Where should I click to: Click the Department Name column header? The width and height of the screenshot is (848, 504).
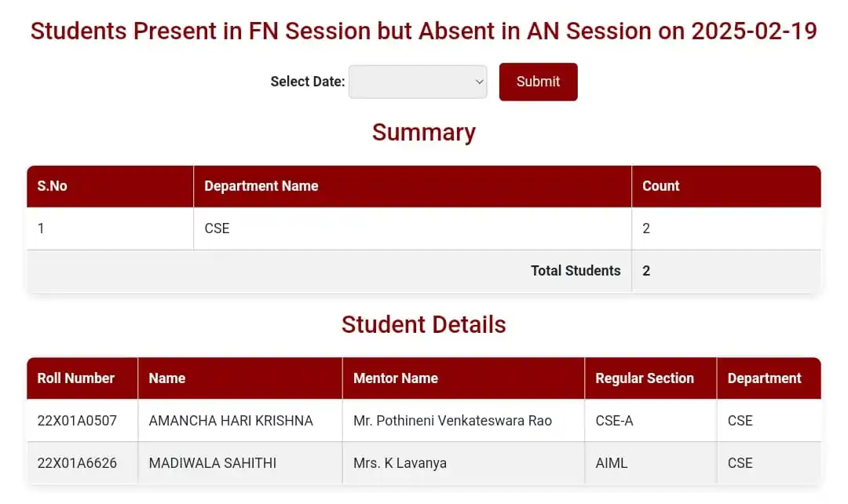click(413, 186)
